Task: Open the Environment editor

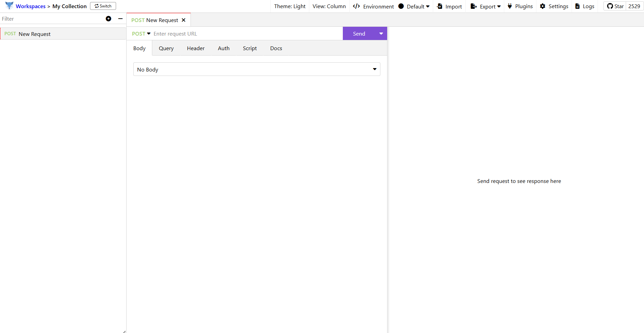Action: tap(373, 6)
